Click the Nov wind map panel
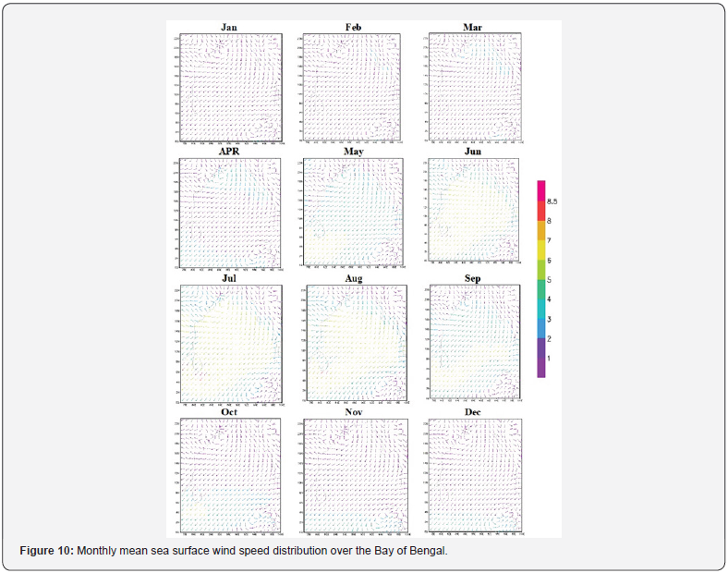 (356, 475)
